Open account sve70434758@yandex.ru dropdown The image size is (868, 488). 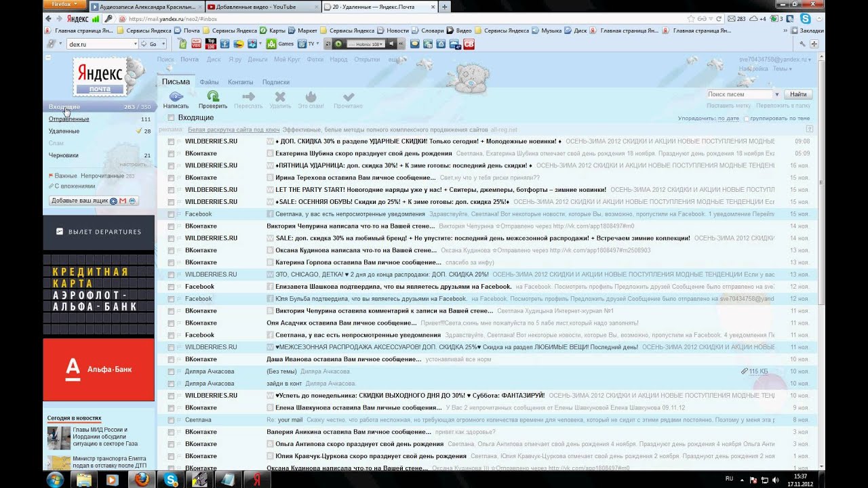coord(775,59)
